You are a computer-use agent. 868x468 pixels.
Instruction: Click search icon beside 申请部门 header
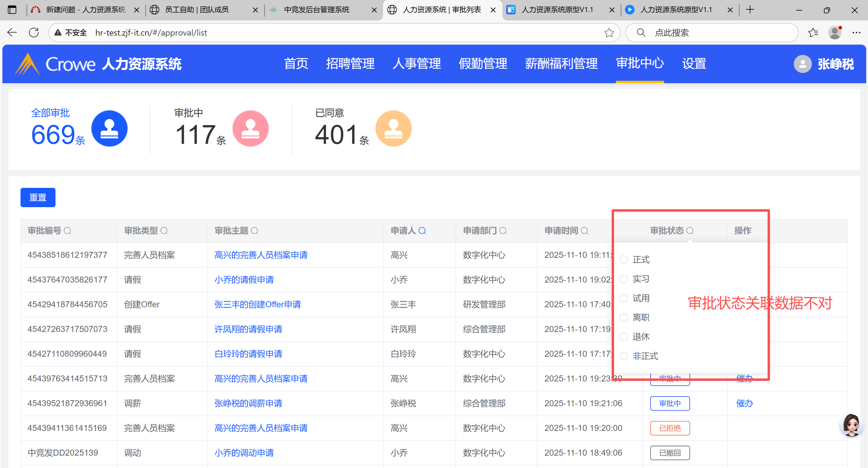(503, 231)
